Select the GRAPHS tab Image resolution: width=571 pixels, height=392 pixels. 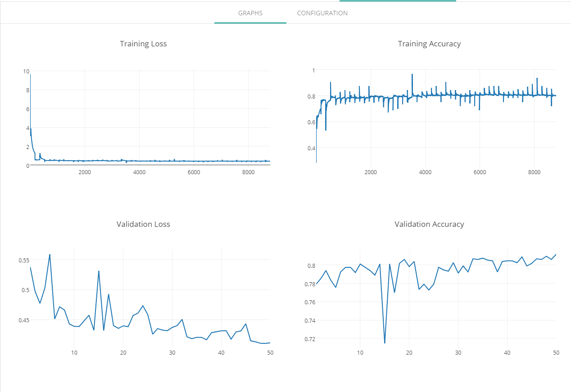tap(250, 13)
